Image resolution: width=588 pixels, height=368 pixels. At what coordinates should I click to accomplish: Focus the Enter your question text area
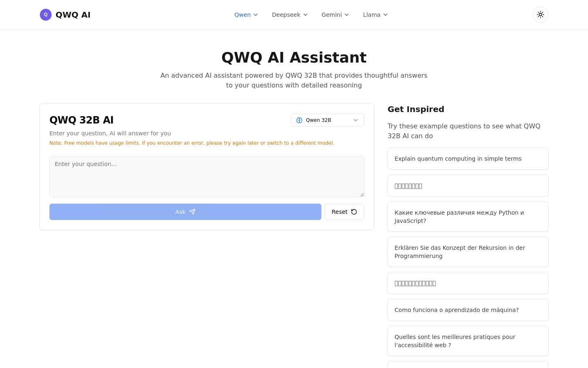click(207, 177)
